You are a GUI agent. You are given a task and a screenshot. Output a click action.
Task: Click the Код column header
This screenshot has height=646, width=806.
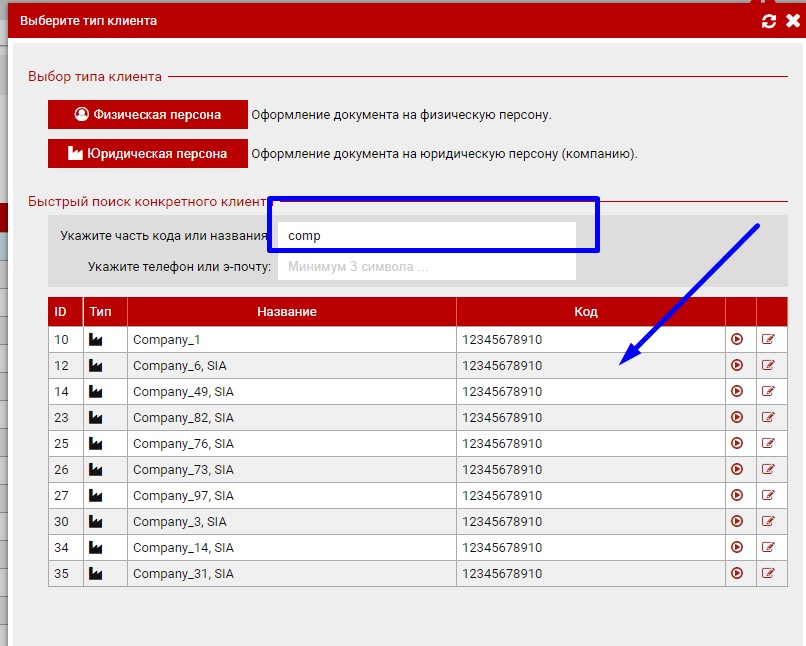[586, 312]
